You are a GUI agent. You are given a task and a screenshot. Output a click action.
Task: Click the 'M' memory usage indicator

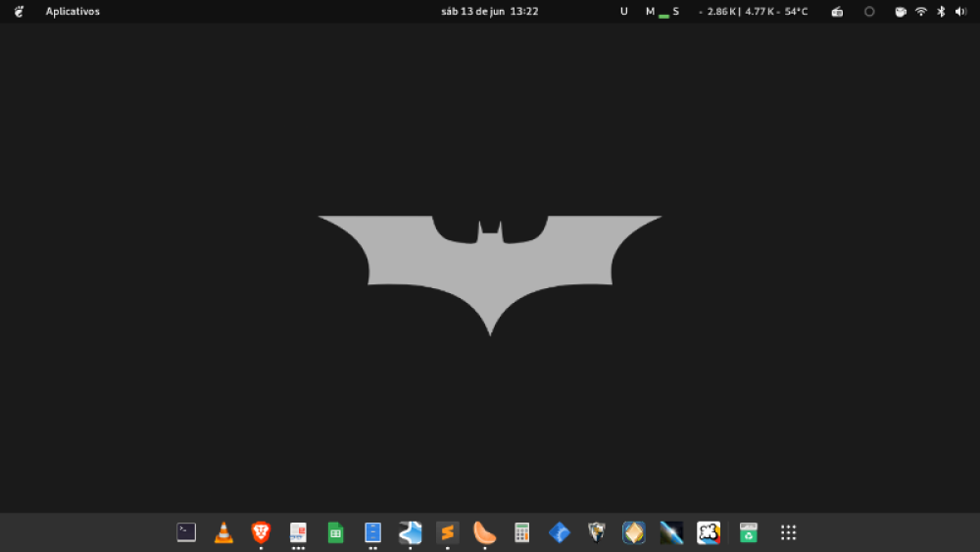tap(650, 11)
